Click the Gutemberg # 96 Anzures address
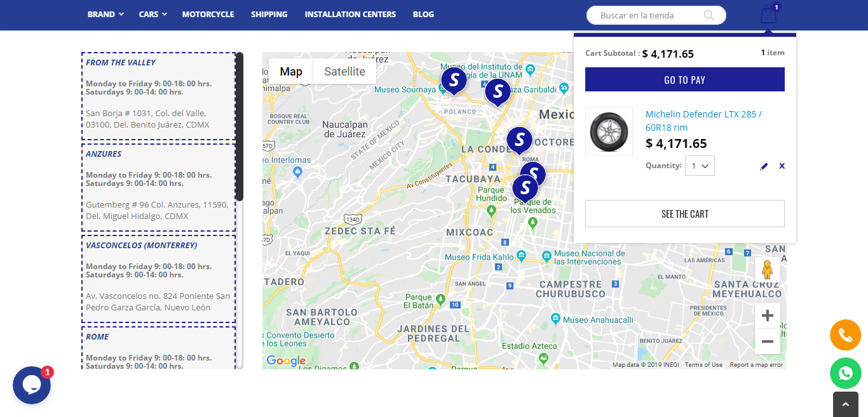 pos(157,210)
